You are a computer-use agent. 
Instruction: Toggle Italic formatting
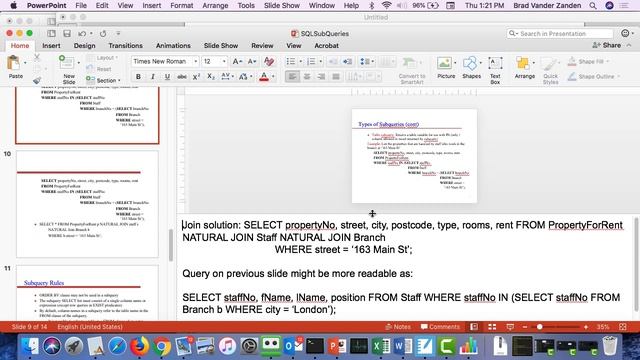[153, 77]
